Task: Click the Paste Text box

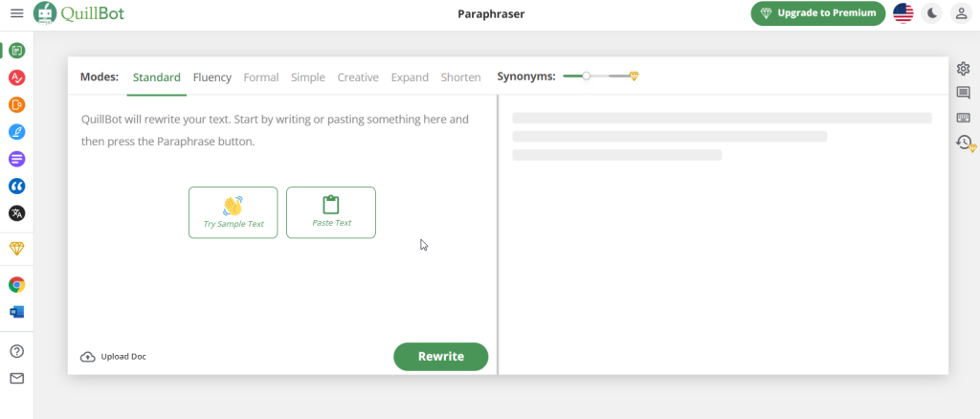Action: [331, 212]
